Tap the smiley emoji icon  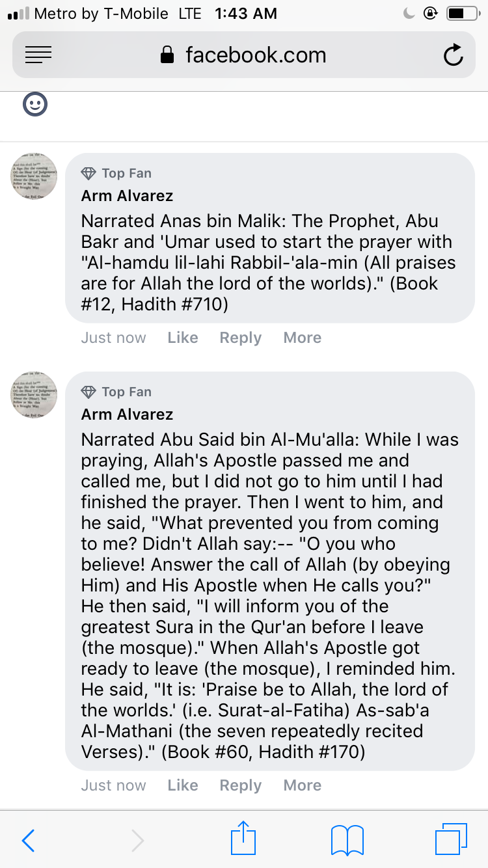coord(35,104)
